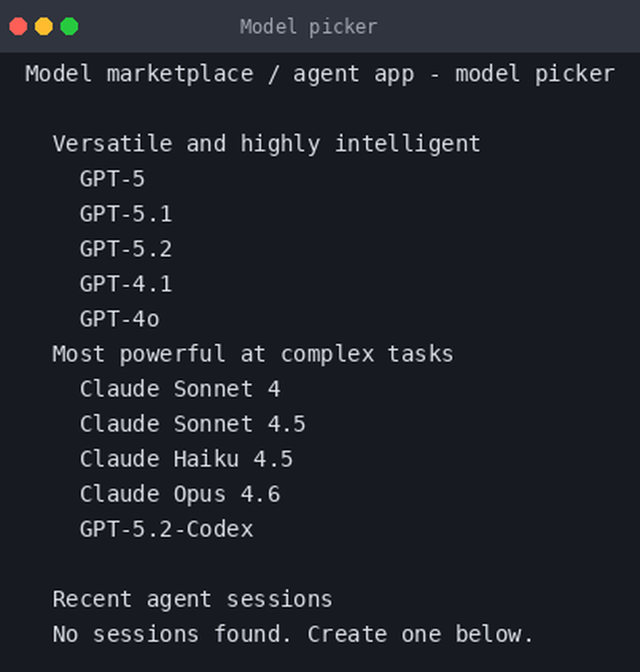Viewport: 640px width, 672px height.
Task: Click the Recent agent sessions heading
Action: click(x=193, y=599)
